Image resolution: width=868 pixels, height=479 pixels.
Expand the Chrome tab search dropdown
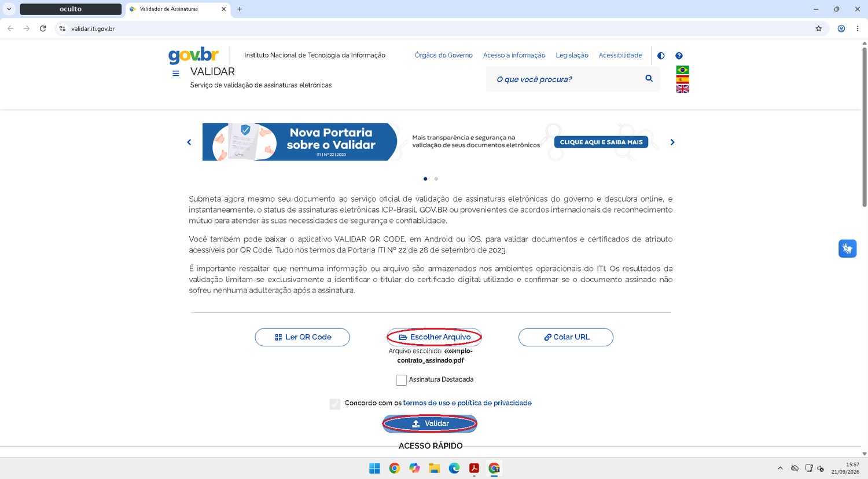pos(9,9)
